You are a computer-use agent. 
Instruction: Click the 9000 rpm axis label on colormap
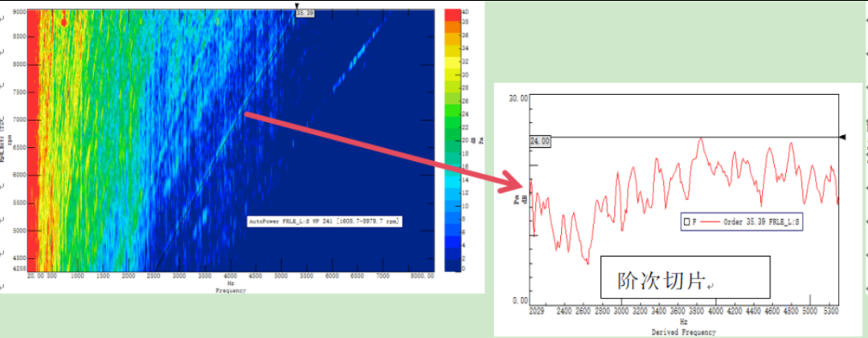click(18, 12)
